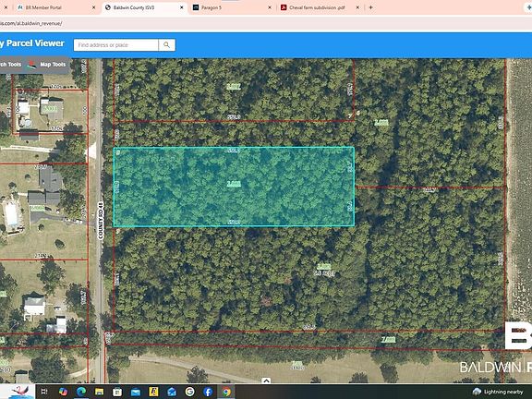Click the browser address bar URL
This screenshot has width=532, height=399.
point(30,23)
